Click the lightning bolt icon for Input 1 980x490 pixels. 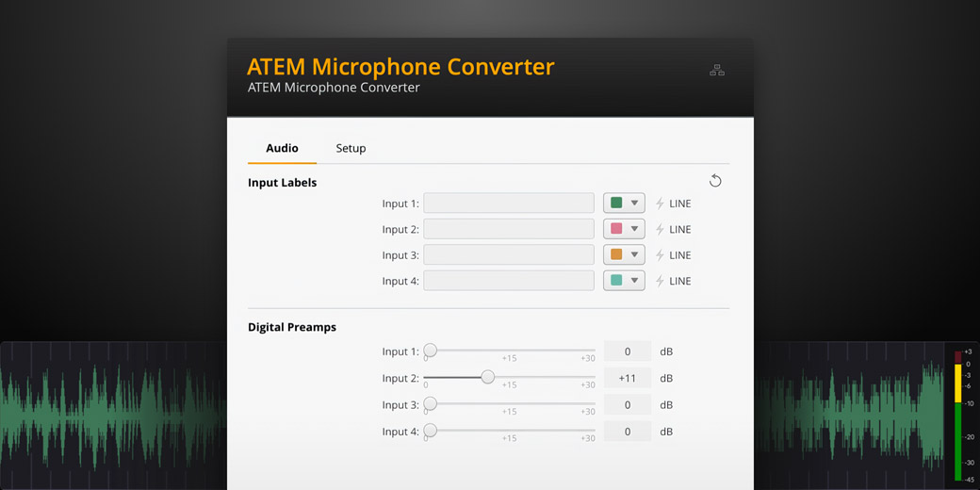tap(660, 204)
